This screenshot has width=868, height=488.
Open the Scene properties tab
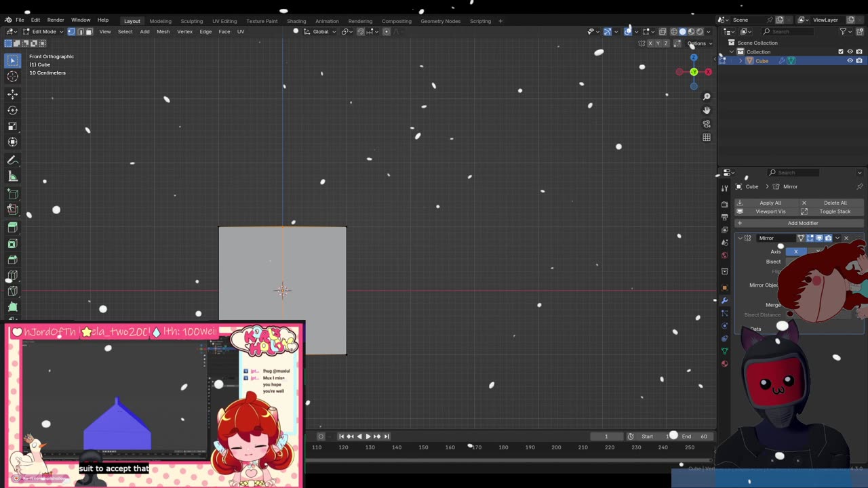[724, 243]
